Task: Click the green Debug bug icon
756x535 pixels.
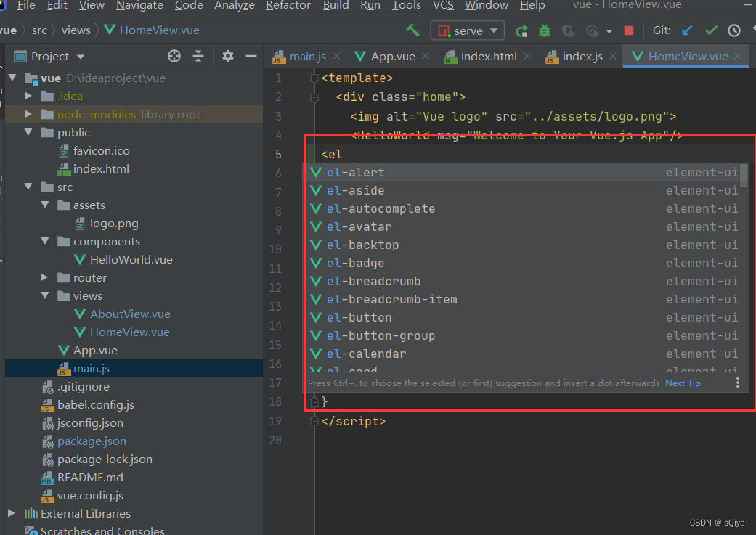Action: point(545,30)
